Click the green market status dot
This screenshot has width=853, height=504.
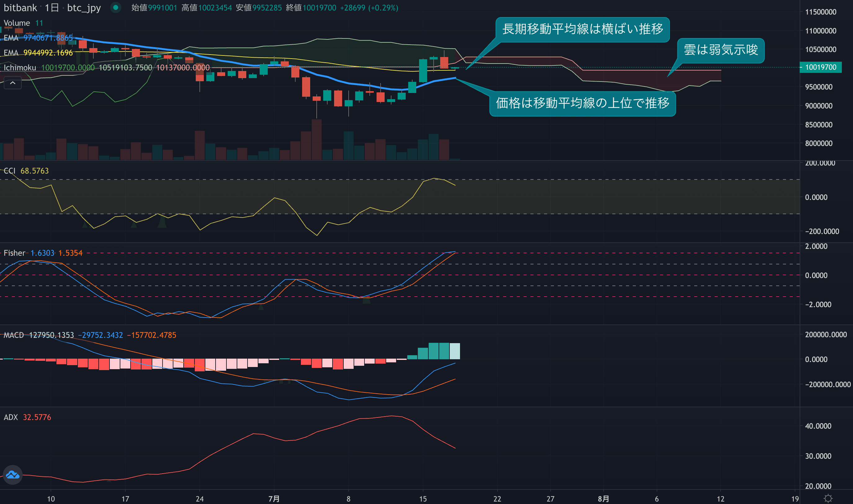coord(116,7)
